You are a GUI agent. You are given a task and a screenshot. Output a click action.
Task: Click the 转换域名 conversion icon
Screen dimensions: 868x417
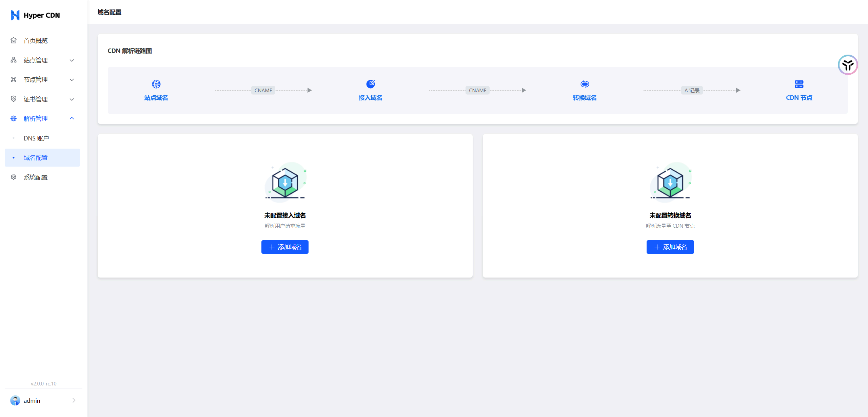[x=585, y=84]
